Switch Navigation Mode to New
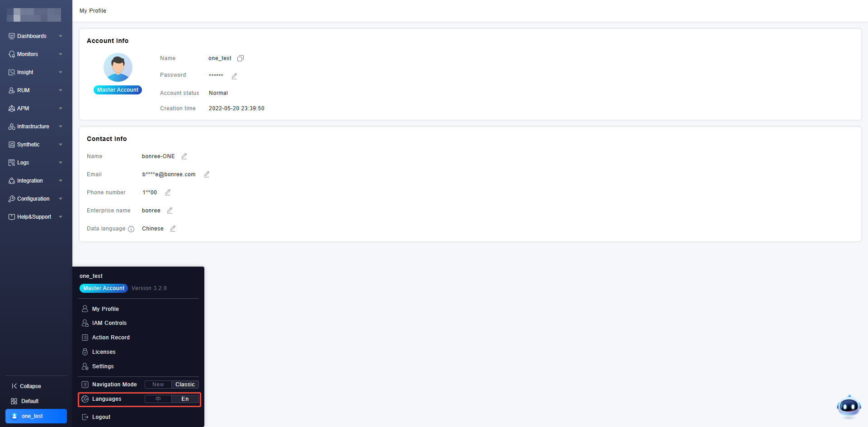The width and height of the screenshot is (868, 427). [x=158, y=385]
